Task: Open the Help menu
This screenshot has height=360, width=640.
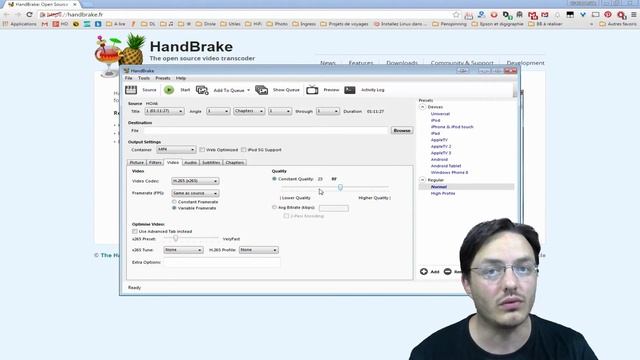Action: pos(181,78)
